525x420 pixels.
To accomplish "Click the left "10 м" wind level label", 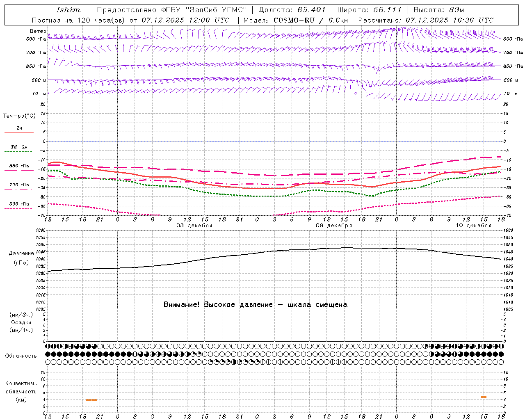I will pos(39,94).
